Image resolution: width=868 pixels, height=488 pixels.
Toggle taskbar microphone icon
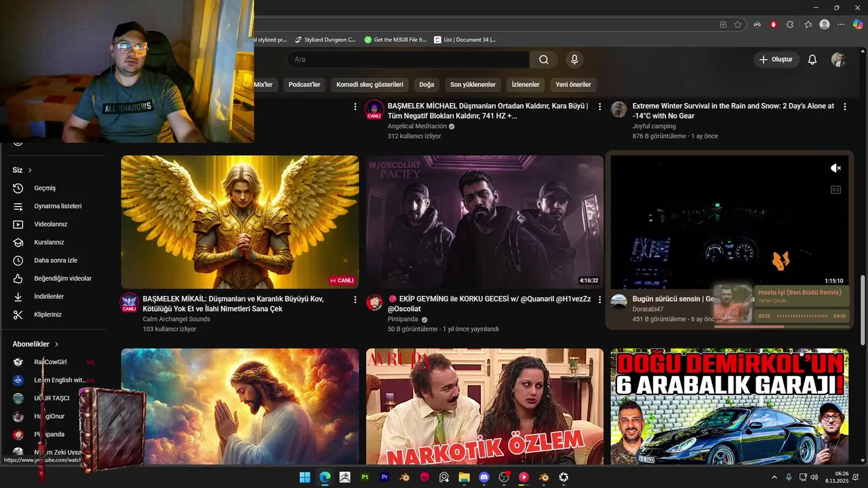[789, 477]
